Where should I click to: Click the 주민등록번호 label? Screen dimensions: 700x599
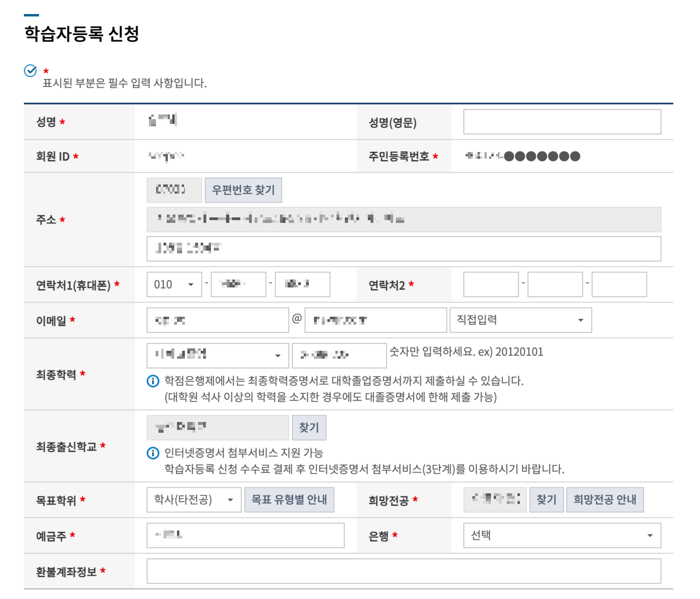click(399, 156)
